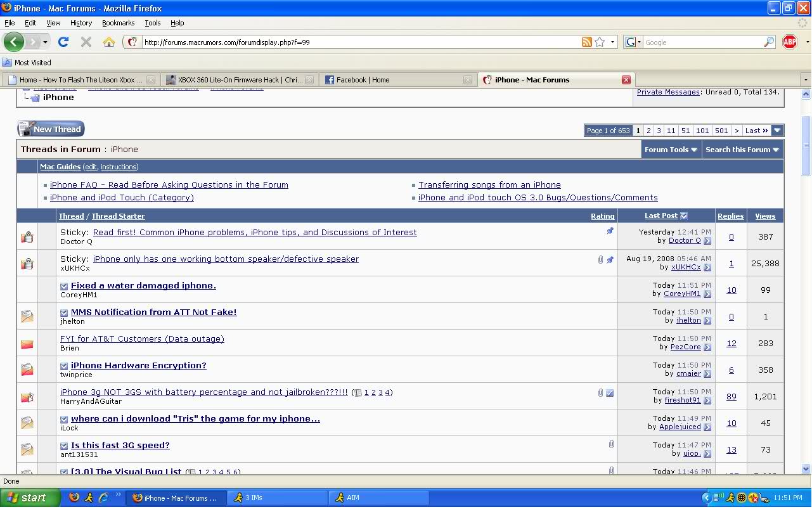Stop loading with the X icon
The height and width of the screenshot is (509, 812).
86,42
